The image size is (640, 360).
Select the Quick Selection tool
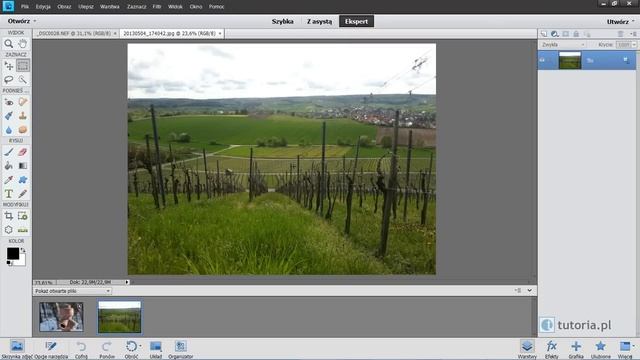pyautogui.click(x=23, y=80)
